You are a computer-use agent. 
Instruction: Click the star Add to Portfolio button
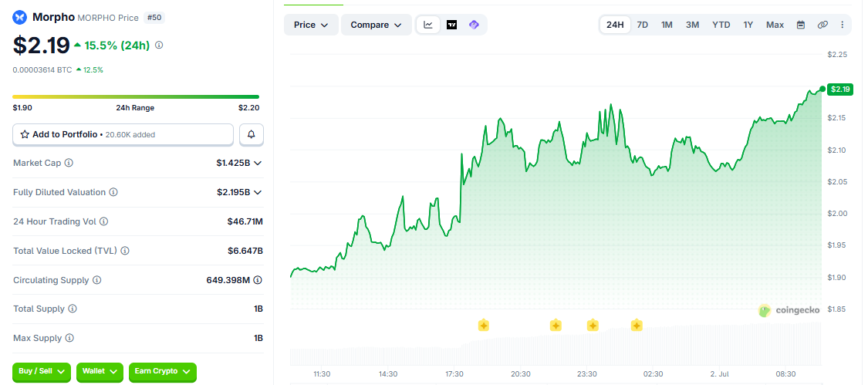click(x=123, y=134)
